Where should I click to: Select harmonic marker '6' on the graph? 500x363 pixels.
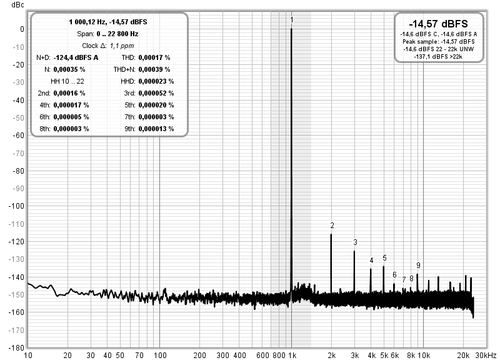tap(395, 275)
